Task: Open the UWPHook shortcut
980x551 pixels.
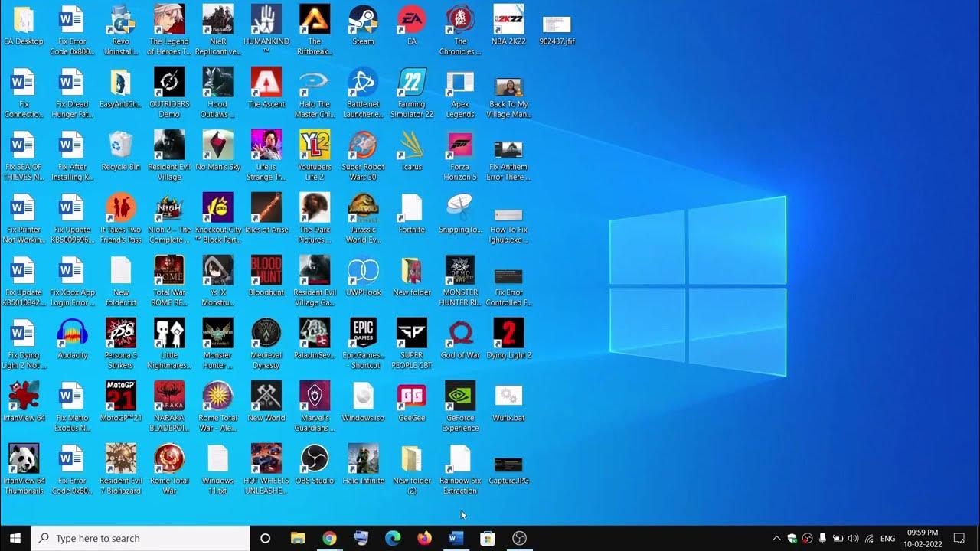Action: pos(363,276)
